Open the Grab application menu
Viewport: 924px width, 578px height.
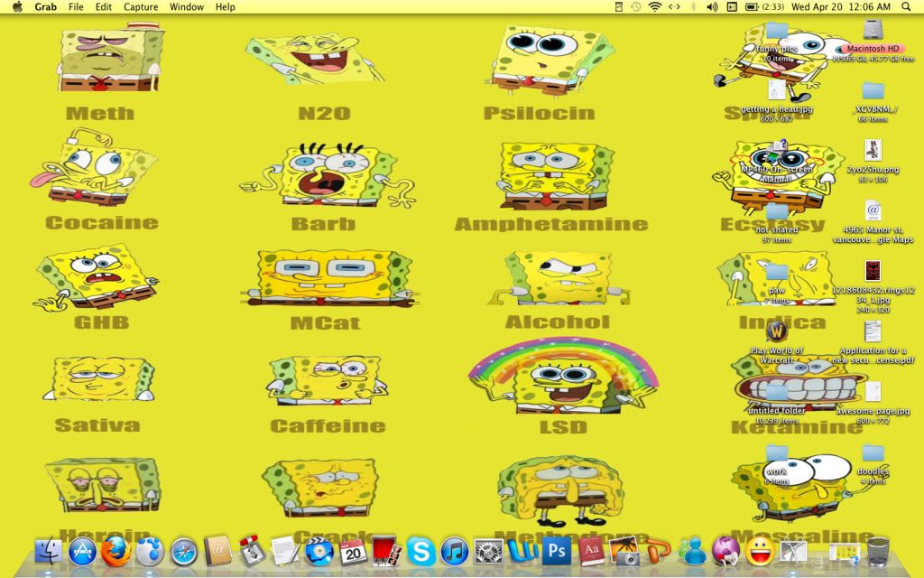[x=45, y=7]
